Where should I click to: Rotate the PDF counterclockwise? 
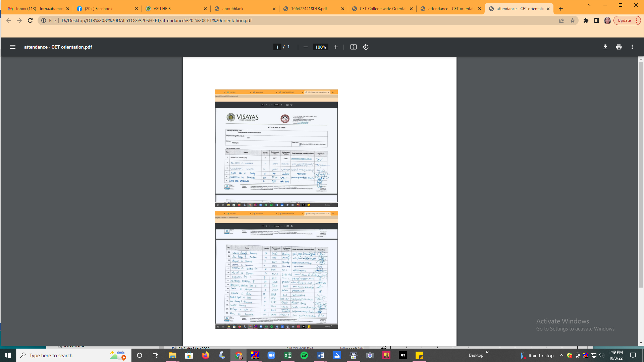[x=366, y=47]
